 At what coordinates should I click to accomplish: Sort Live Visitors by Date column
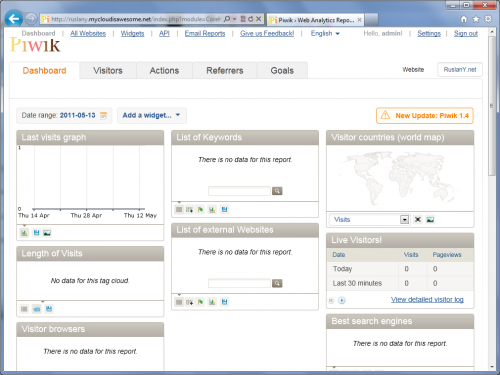click(339, 255)
